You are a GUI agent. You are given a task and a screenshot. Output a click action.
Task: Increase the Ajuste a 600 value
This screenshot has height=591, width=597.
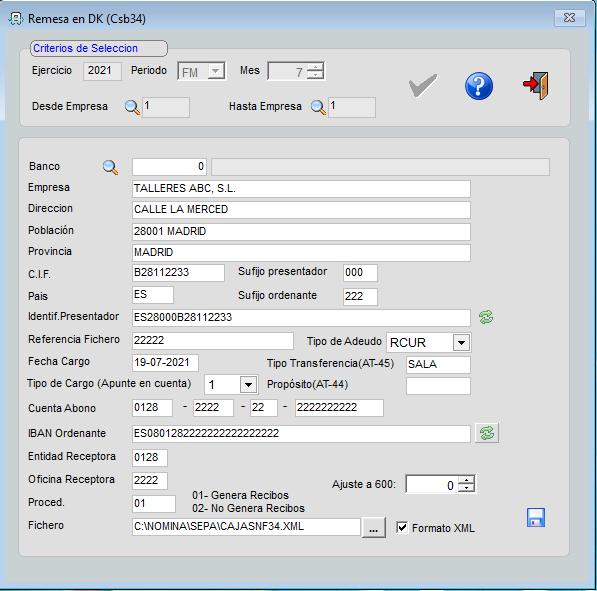click(466, 480)
